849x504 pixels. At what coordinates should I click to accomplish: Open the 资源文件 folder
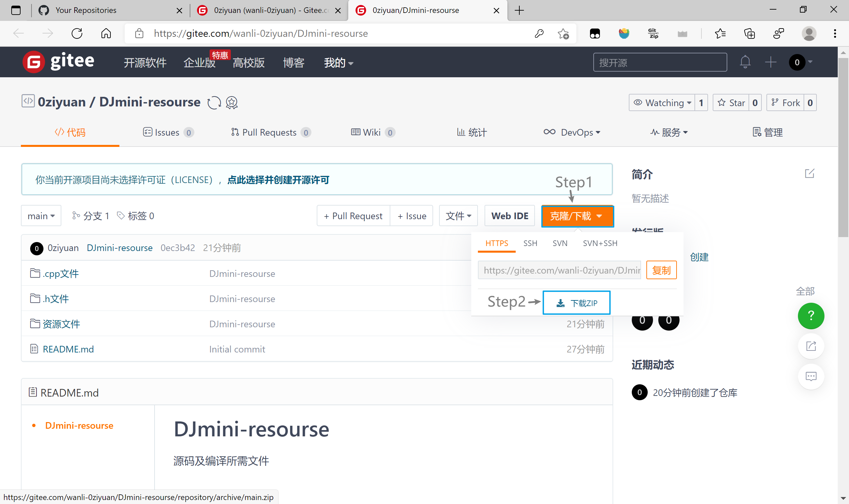[61, 324]
